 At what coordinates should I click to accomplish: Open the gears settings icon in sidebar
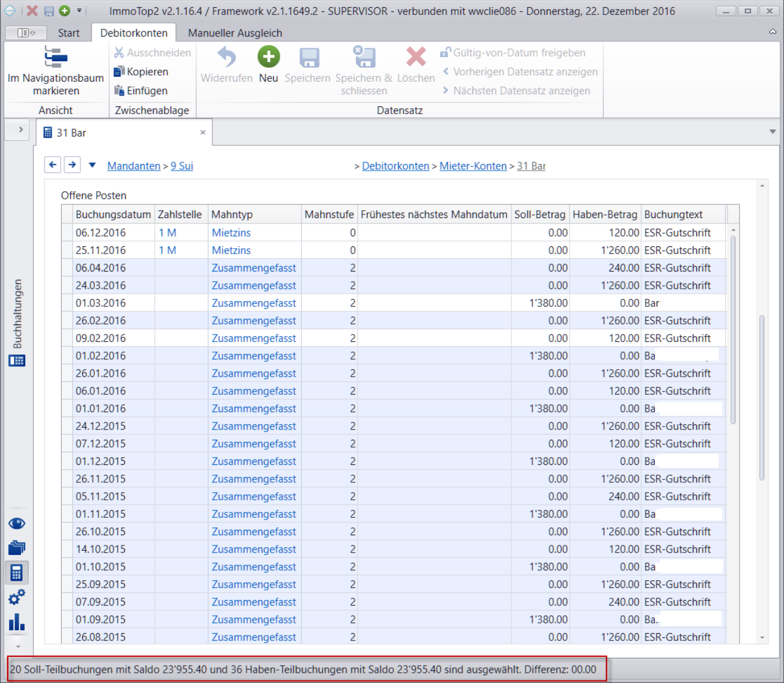(17, 597)
